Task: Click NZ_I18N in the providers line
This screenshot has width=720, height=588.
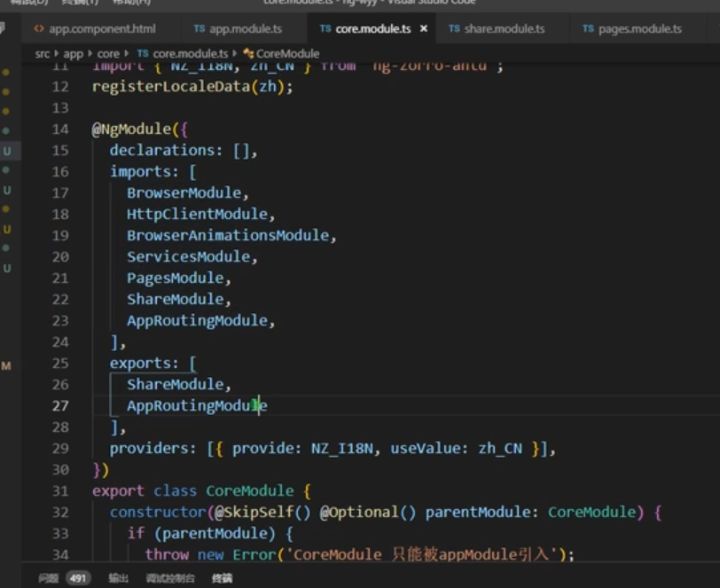Action: [x=342, y=449]
